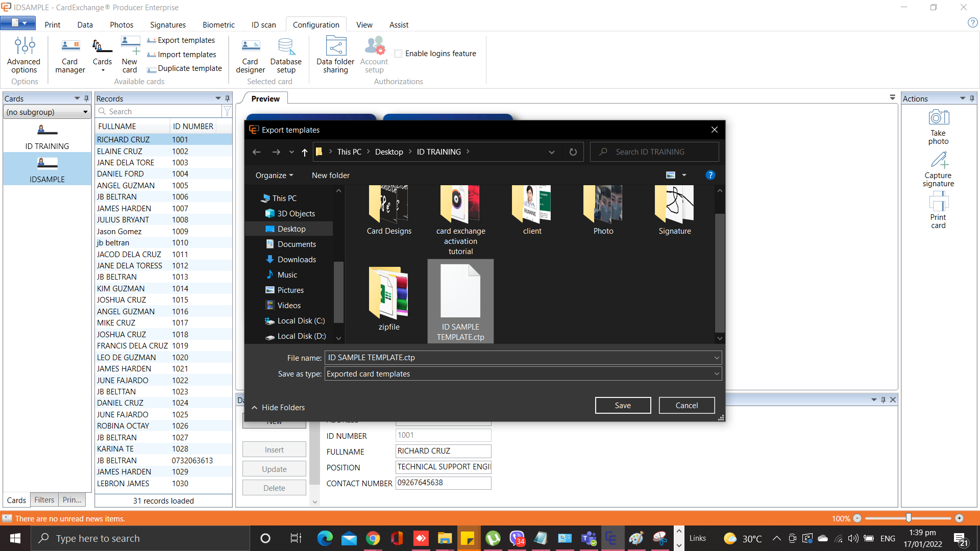Image resolution: width=980 pixels, height=551 pixels.
Task: Open Cards dropdown arrow in ribbon
Action: pyautogui.click(x=103, y=70)
